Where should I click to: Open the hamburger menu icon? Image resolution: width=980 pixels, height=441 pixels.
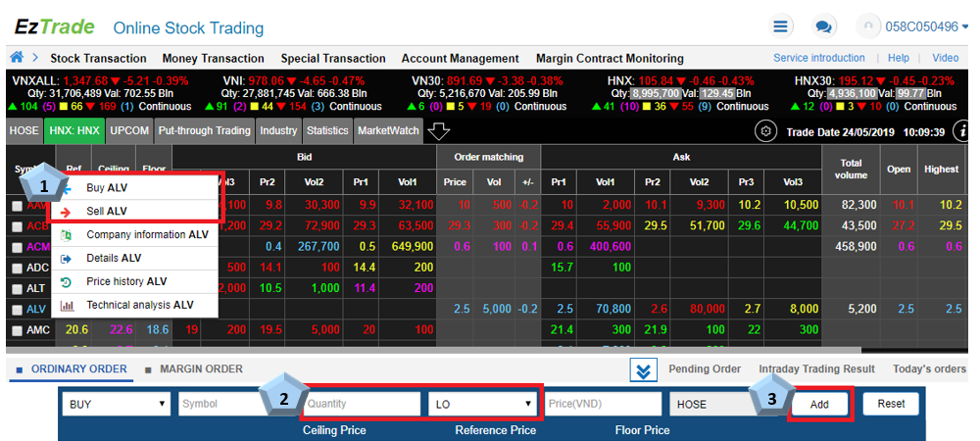781,26
